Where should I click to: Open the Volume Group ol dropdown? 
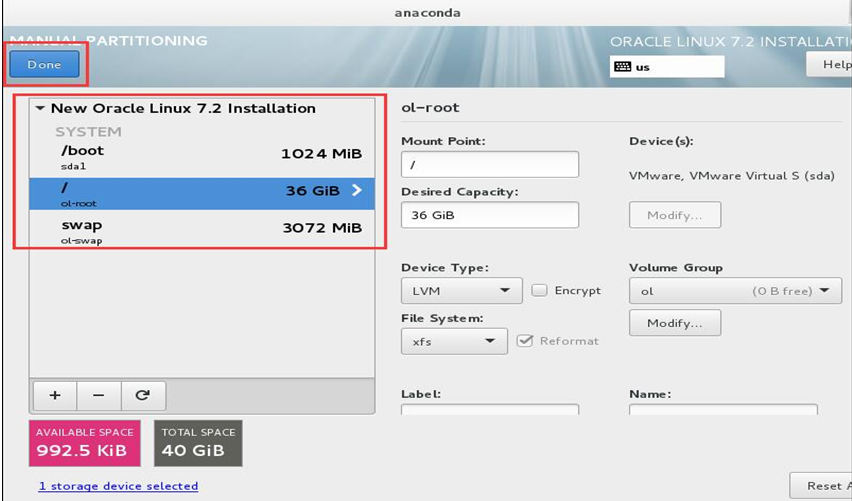pos(735,291)
